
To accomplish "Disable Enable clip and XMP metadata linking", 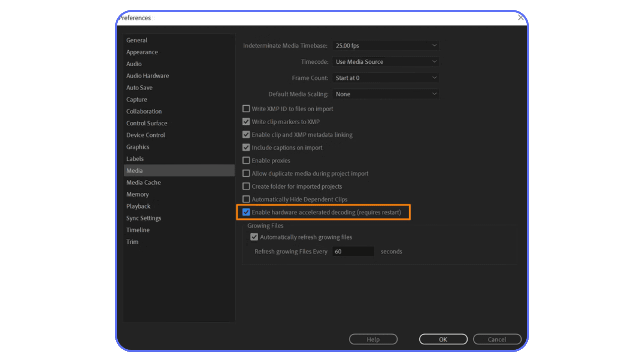I will pyautogui.click(x=246, y=134).
